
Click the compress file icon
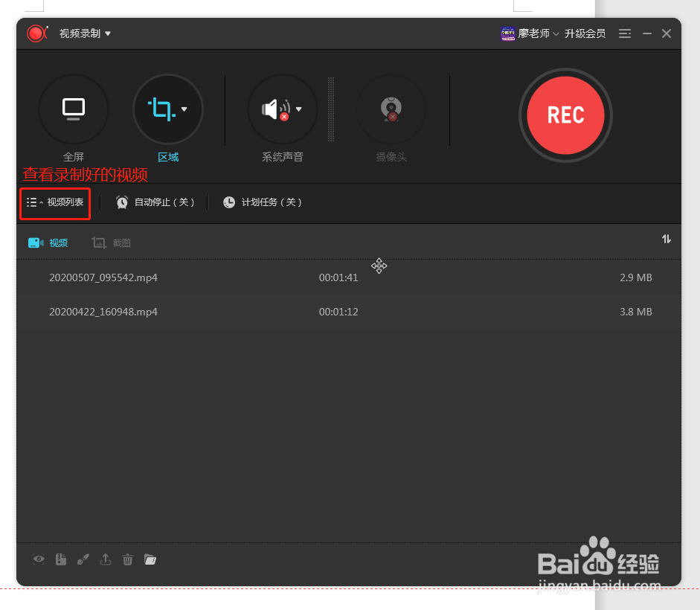point(61,559)
